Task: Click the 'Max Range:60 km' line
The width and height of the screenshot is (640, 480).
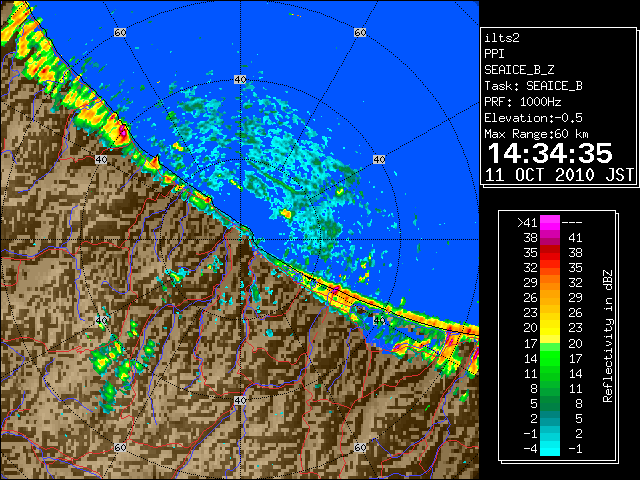Action: click(536, 134)
